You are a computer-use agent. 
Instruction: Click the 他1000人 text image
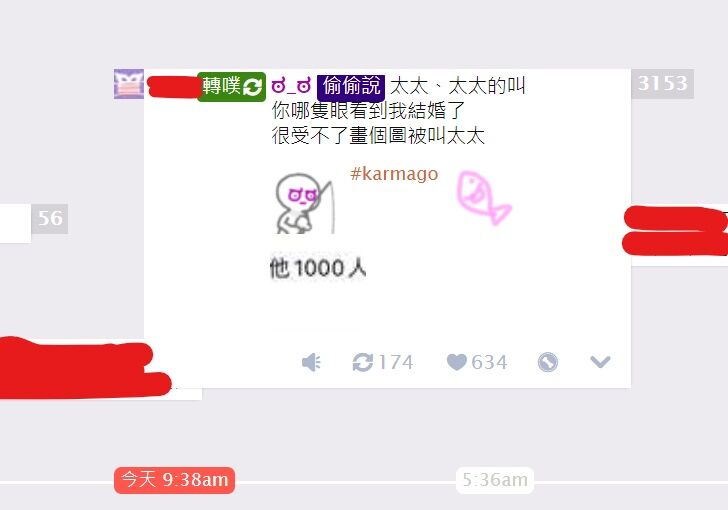click(318, 268)
